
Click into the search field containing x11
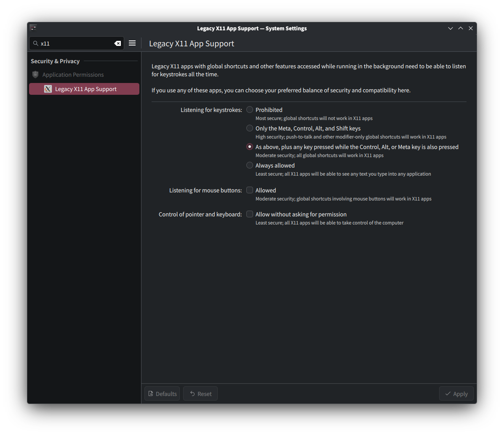76,43
